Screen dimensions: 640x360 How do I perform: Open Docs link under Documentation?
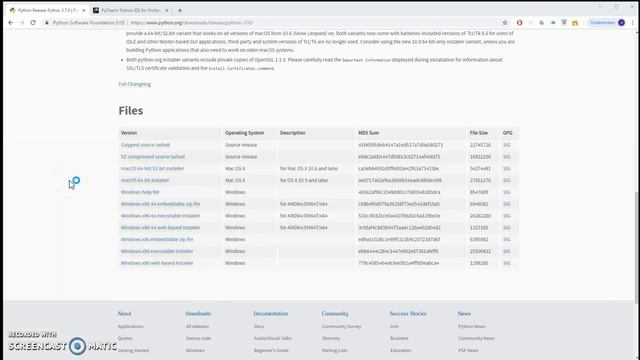pyautogui.click(x=259, y=327)
